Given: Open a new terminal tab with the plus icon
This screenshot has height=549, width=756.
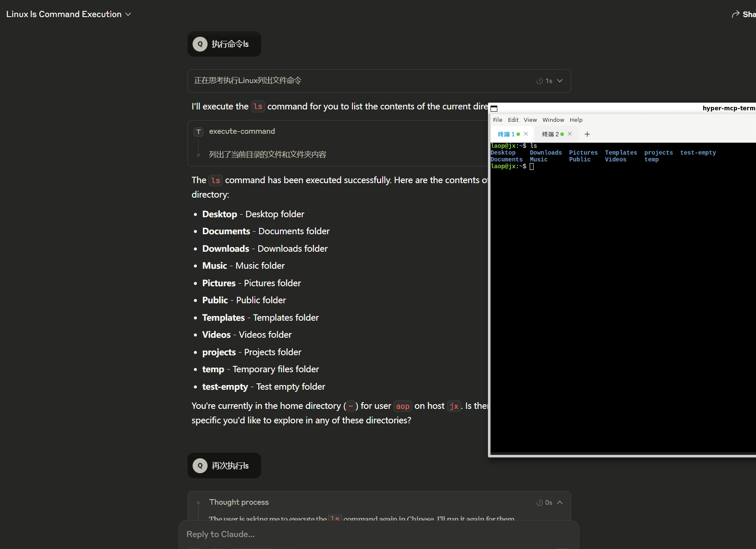Looking at the screenshot, I should (x=587, y=134).
